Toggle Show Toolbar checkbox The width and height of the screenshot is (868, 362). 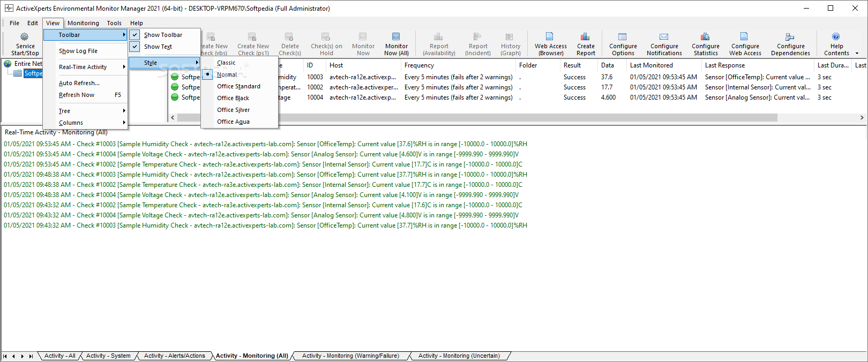(135, 35)
